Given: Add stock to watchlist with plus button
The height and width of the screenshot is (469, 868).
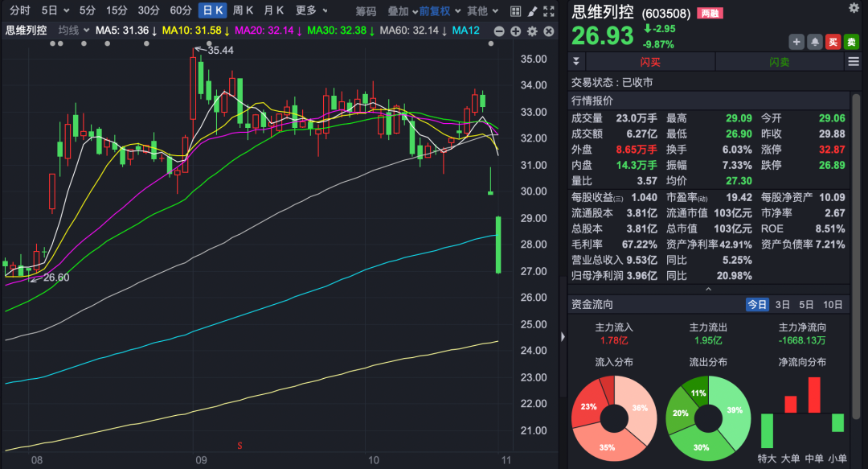Looking at the screenshot, I should tap(796, 42).
